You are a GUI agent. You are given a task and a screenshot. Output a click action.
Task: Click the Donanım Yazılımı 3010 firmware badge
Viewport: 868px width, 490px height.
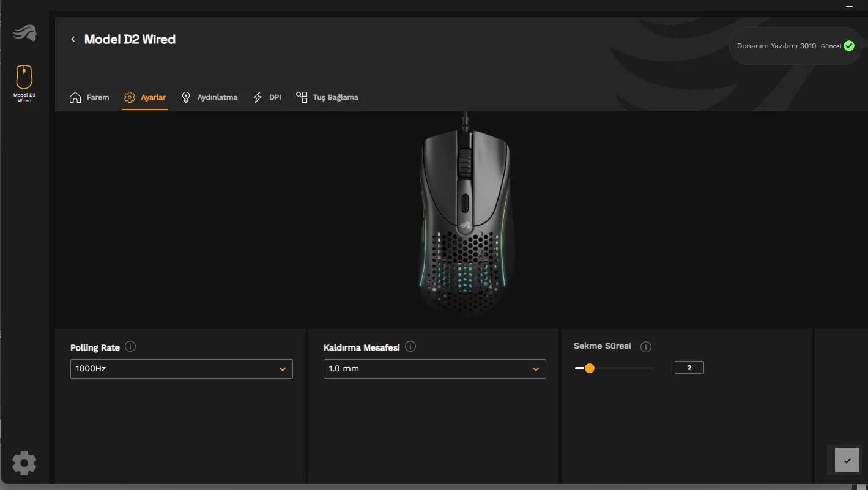coord(796,46)
